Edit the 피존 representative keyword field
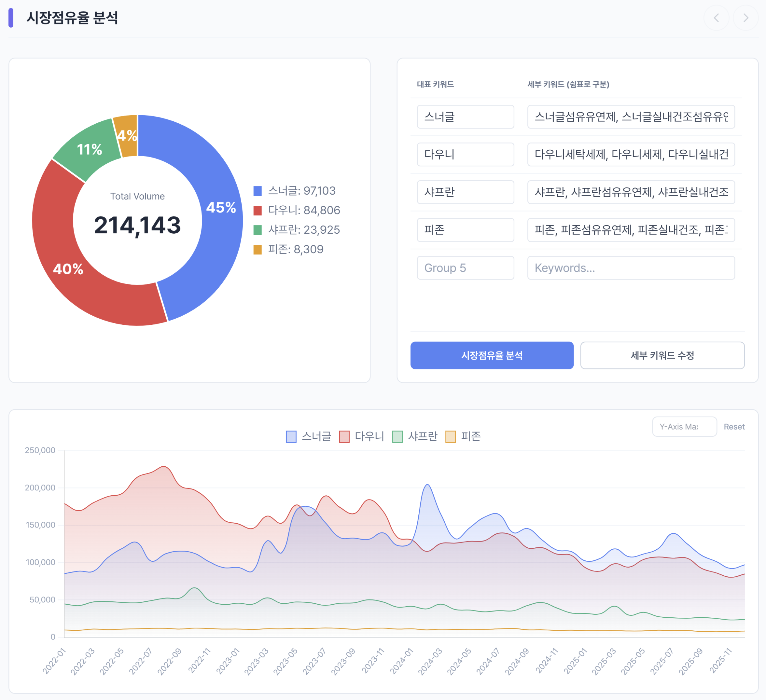 [x=466, y=230]
